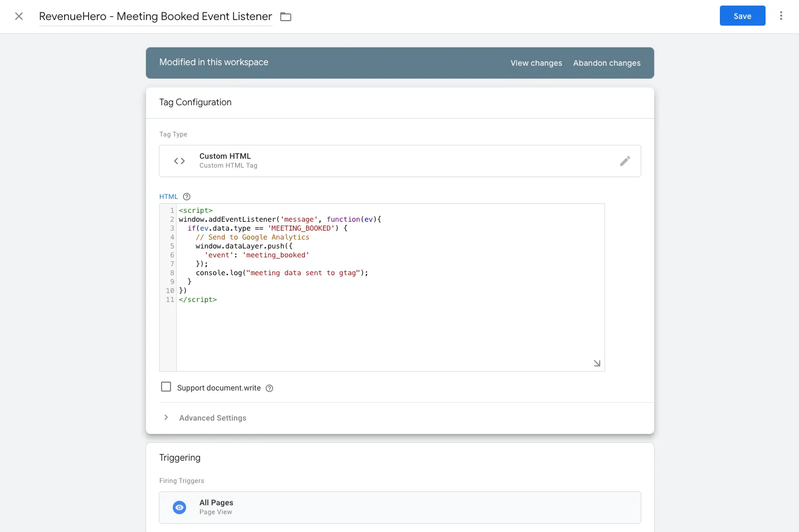Open the three-dot more options menu
The image size is (799, 532).
(x=781, y=16)
